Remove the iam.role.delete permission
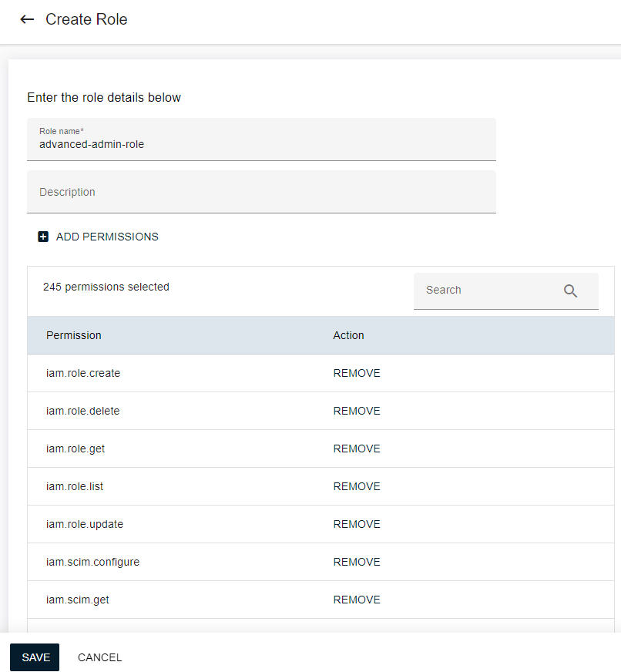621x672 pixels. 357,411
